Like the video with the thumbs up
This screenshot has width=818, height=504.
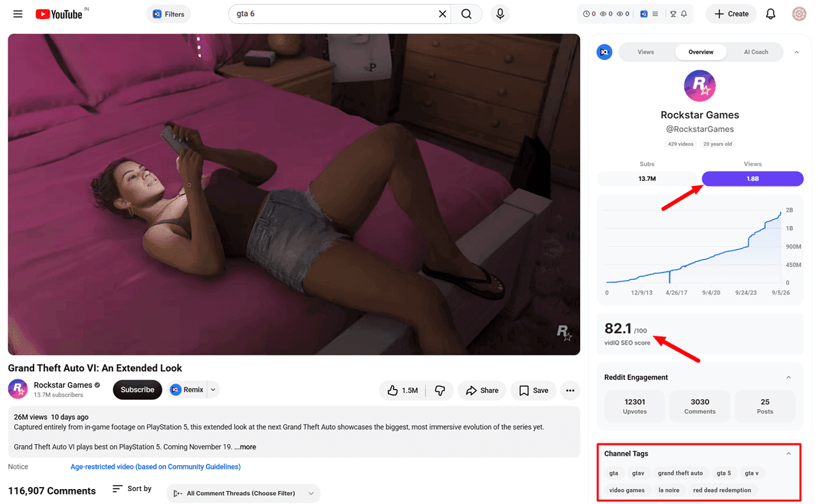click(x=402, y=390)
